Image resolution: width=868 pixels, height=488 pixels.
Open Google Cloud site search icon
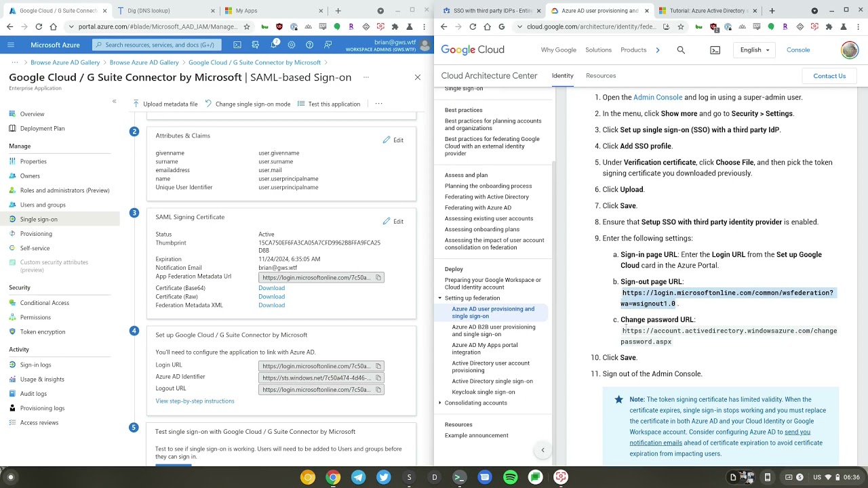[681, 50]
